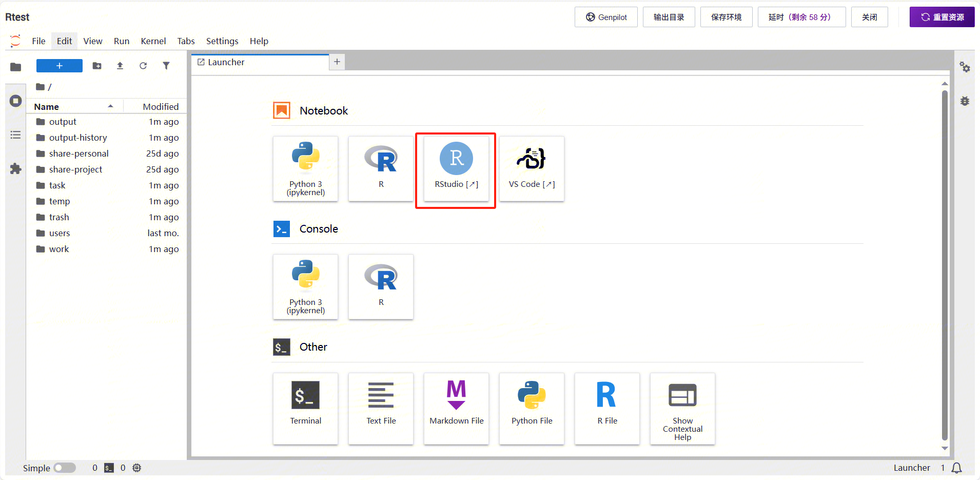980x480 pixels.
Task: Open the extension manager puzzle icon
Action: (16, 169)
